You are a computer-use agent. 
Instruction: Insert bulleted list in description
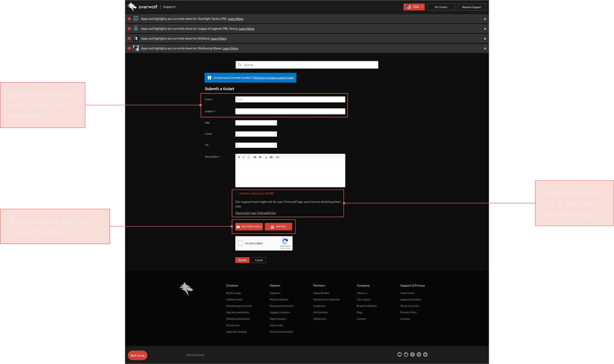click(x=255, y=157)
